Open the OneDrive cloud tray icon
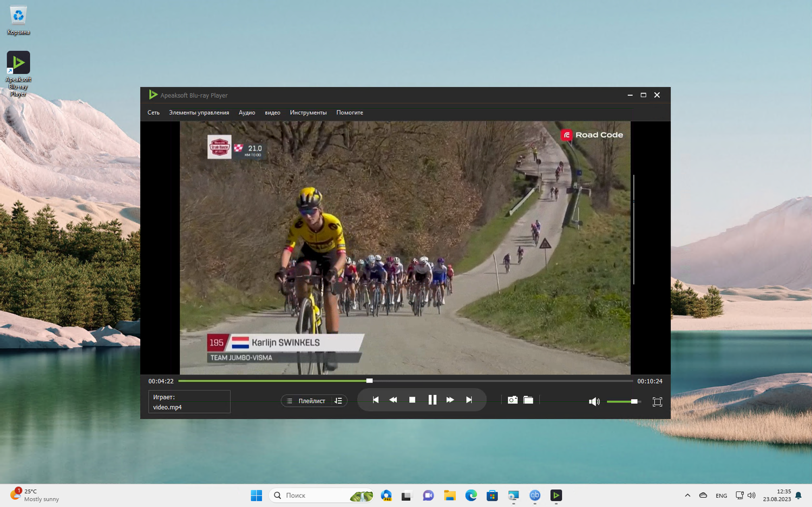The image size is (812, 507). [x=703, y=495]
